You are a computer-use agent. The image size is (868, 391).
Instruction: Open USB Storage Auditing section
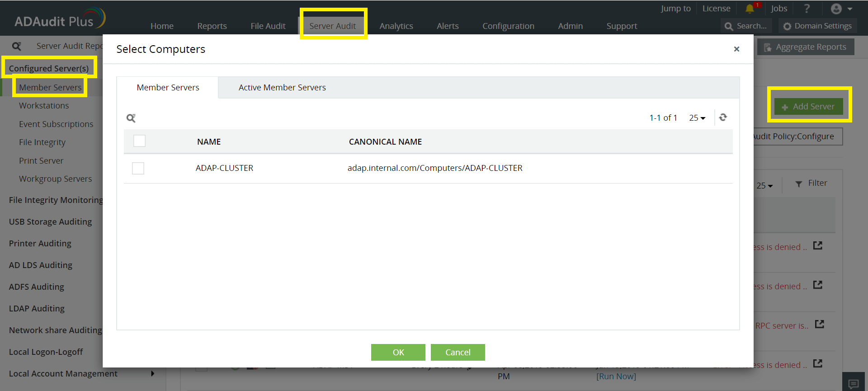tap(50, 221)
